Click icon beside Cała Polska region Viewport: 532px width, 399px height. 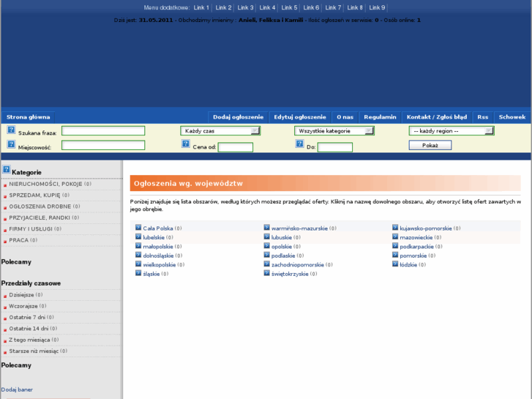point(138,228)
